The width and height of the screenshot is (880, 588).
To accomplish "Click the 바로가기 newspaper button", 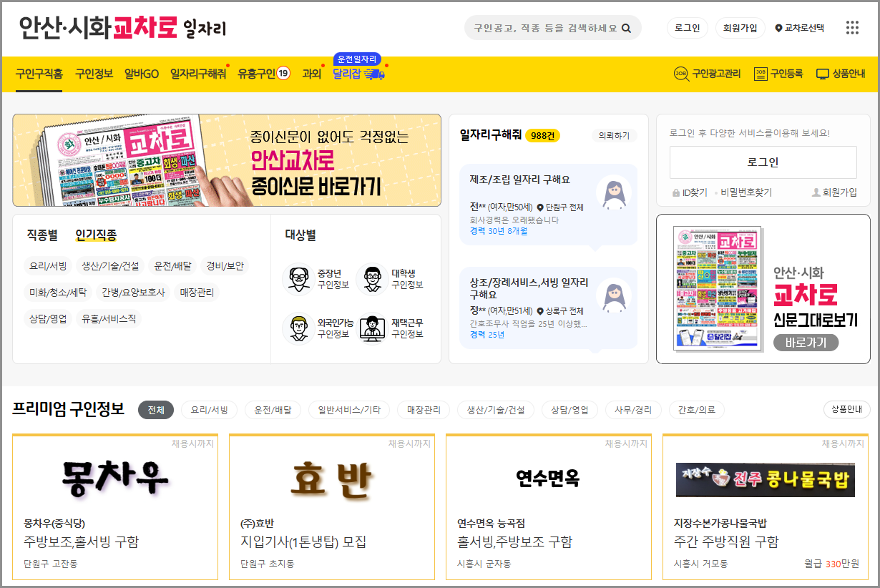I will 806,342.
